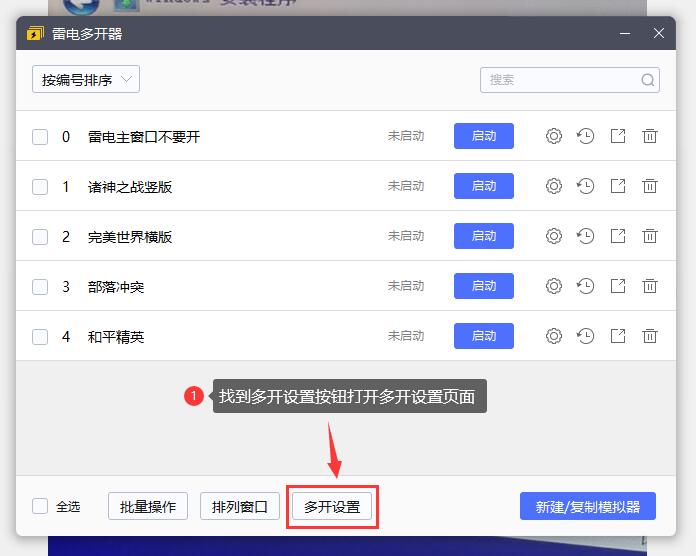
Task: Tick checkbox for emulator 1 诸神之战竖版
Action: coord(40,187)
